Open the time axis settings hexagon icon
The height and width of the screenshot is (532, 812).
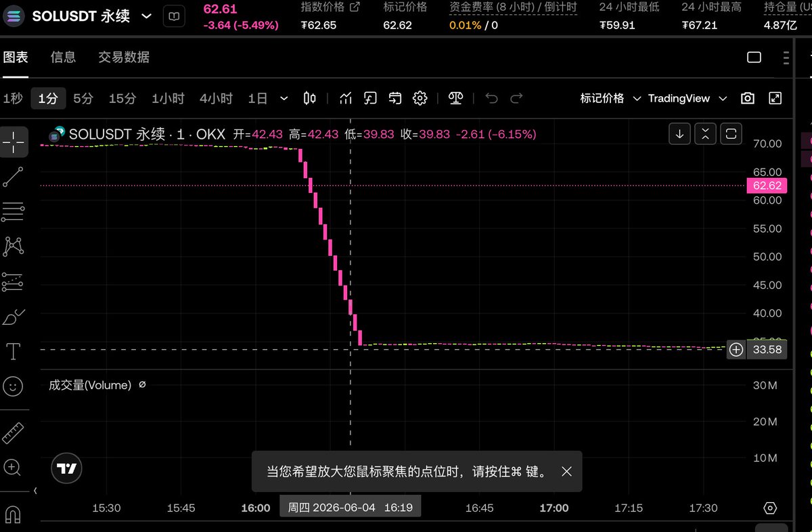pos(769,508)
